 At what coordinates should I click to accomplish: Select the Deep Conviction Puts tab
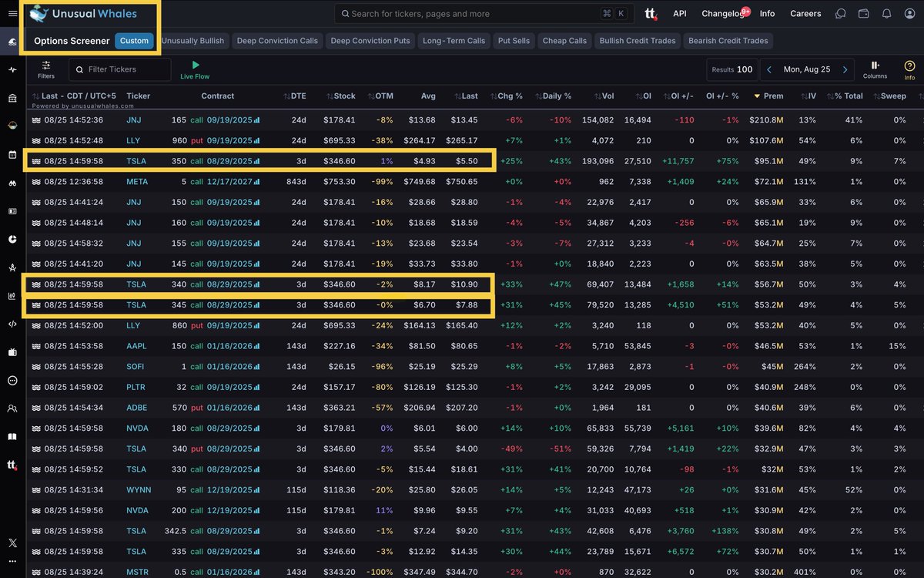[370, 41]
